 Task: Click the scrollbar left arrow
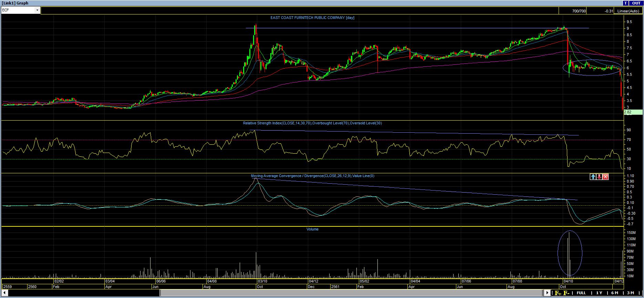tap(5, 293)
